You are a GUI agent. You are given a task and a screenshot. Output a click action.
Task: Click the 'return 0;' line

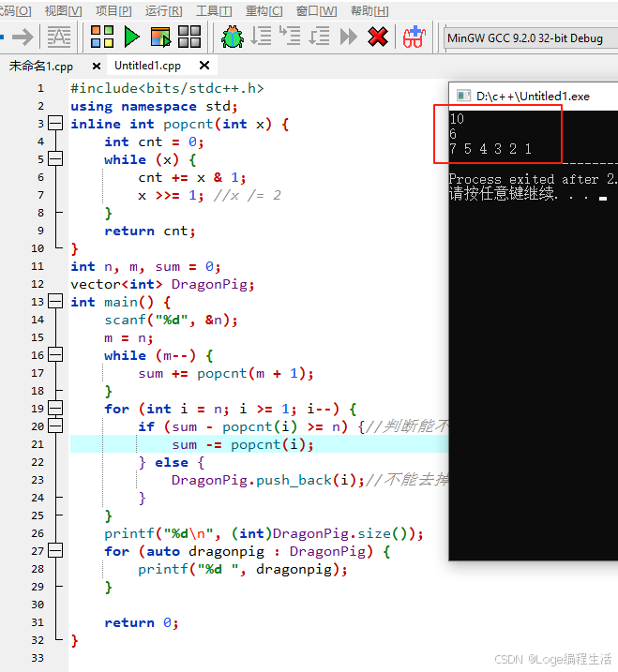pyautogui.click(x=142, y=622)
